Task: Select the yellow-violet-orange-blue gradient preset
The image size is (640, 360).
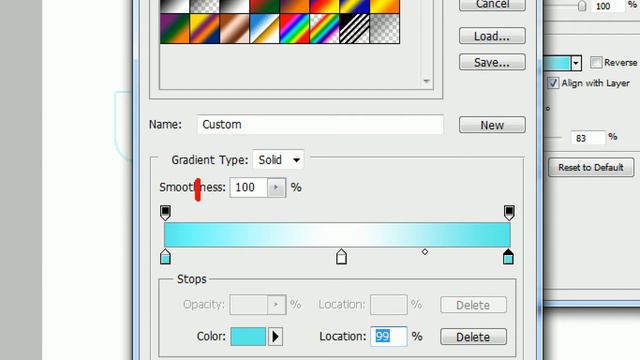Action: coord(204,29)
